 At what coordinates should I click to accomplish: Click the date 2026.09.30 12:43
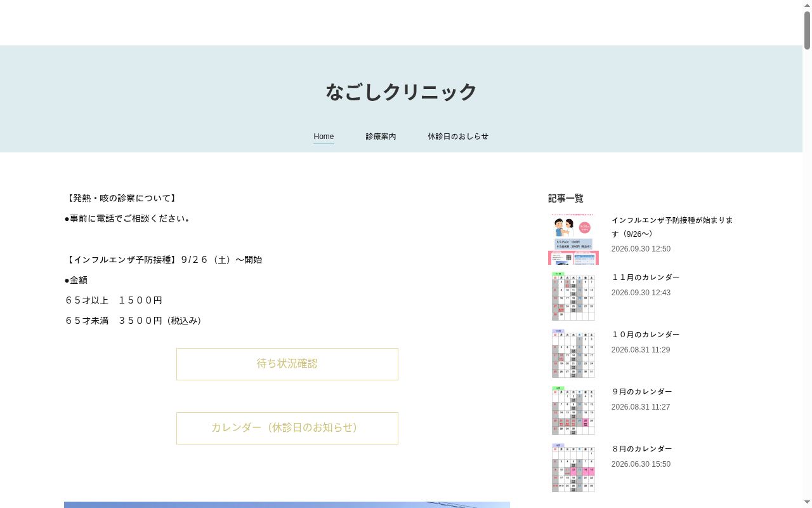pos(641,293)
